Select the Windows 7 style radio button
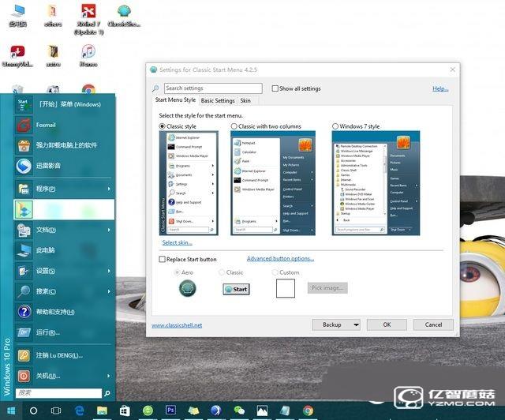Viewport: 505px width, 420px height. click(x=335, y=126)
